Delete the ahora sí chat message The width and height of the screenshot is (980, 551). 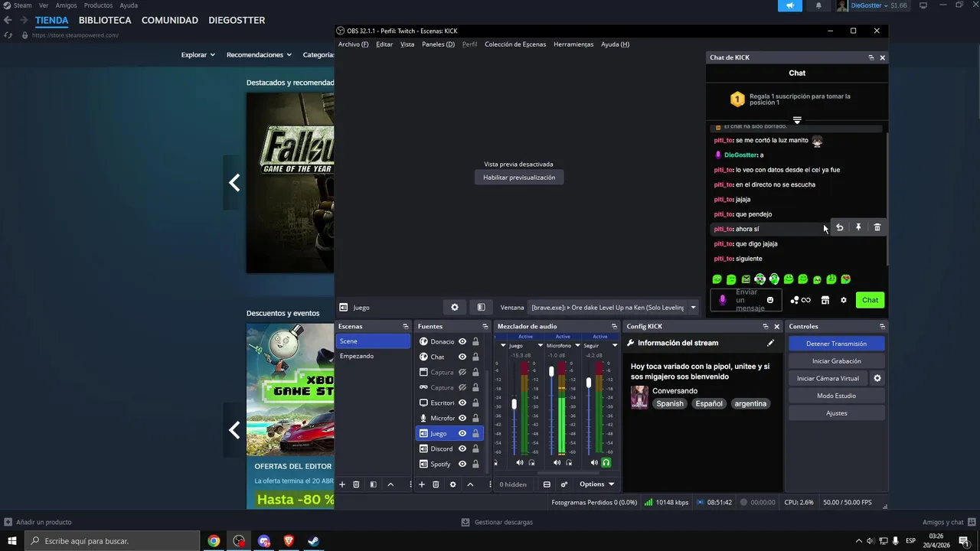point(877,227)
